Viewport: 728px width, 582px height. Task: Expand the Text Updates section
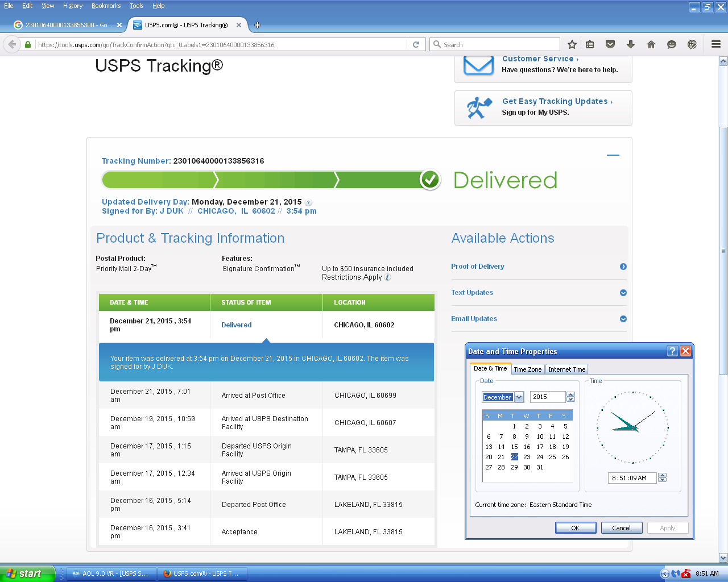[623, 293]
